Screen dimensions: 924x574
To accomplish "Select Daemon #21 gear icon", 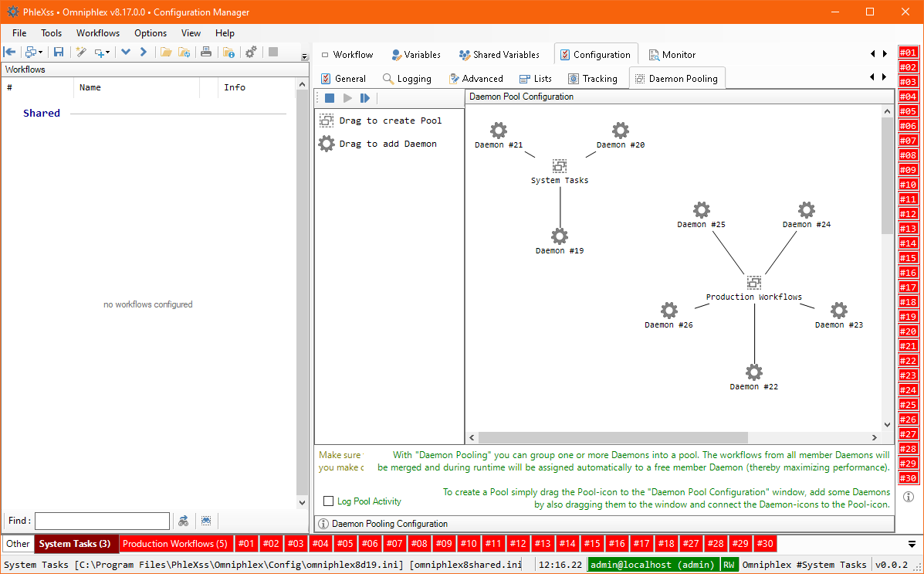I will click(499, 130).
